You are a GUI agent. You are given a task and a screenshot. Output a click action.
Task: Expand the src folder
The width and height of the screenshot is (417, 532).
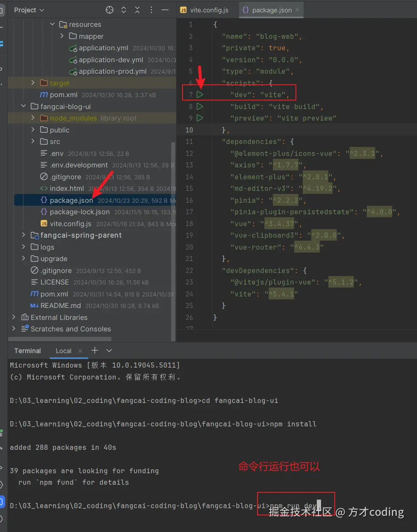tap(33, 141)
